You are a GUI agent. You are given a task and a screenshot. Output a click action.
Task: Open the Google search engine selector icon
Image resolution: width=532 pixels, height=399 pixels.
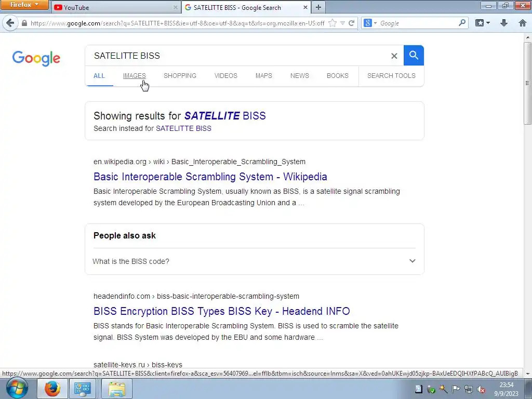click(x=370, y=23)
